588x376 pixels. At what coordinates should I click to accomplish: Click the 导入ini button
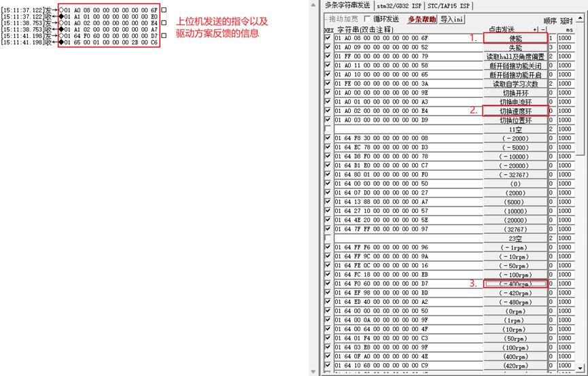(452, 19)
